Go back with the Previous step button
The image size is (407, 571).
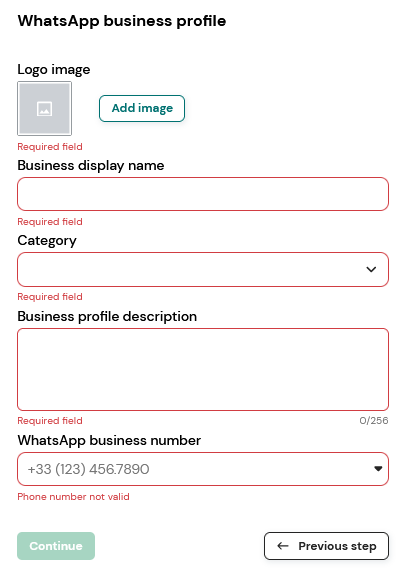click(x=326, y=546)
